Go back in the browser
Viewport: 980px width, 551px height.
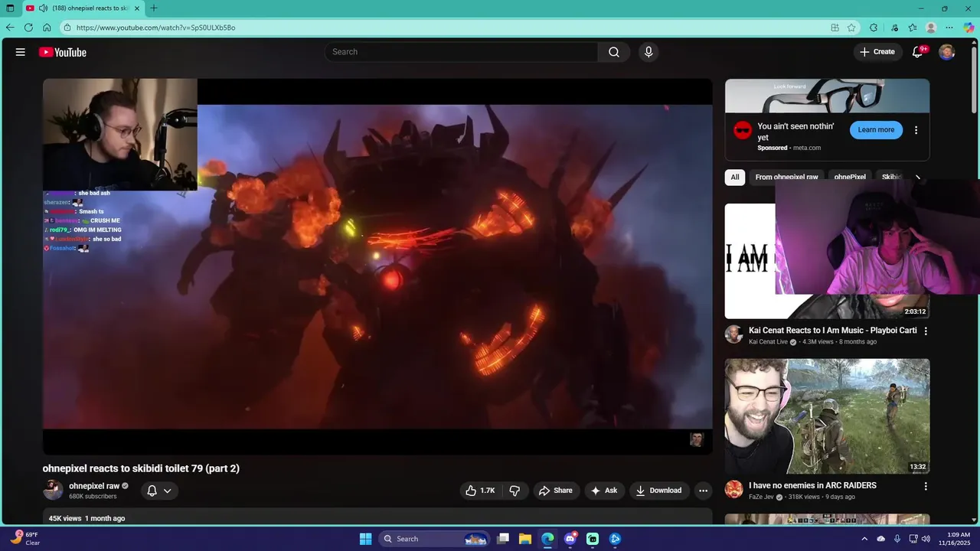coord(10,28)
